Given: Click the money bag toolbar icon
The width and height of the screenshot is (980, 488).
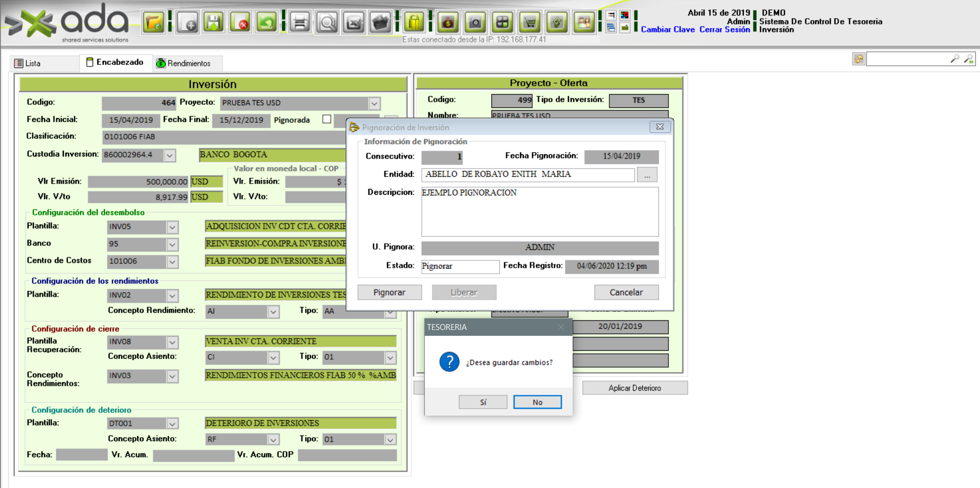Looking at the screenshot, I should (x=448, y=22).
